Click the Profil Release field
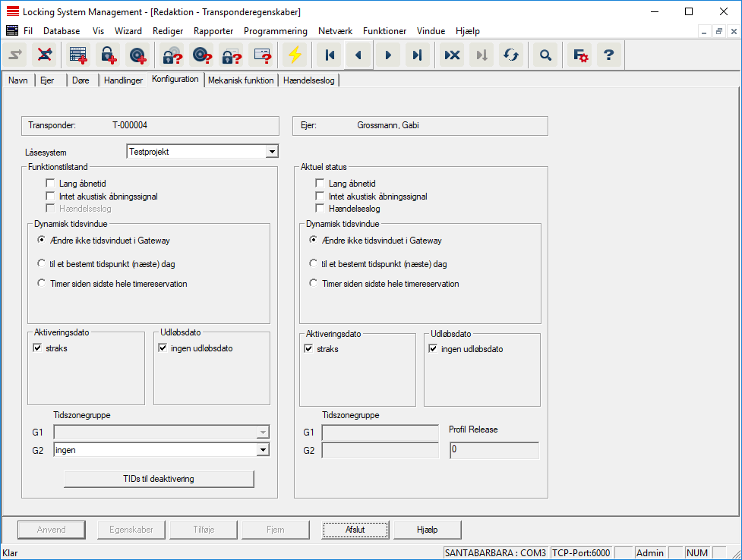Viewport: 742px width, 560px height. click(494, 450)
